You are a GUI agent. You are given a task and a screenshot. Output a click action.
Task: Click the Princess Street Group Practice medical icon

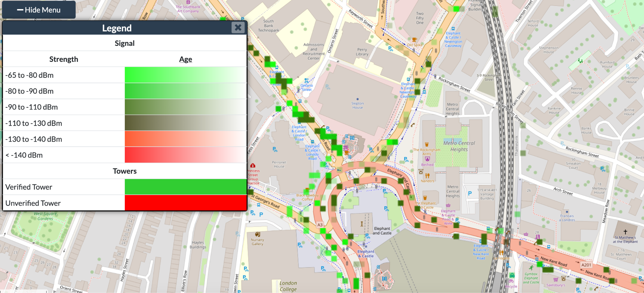point(253,165)
